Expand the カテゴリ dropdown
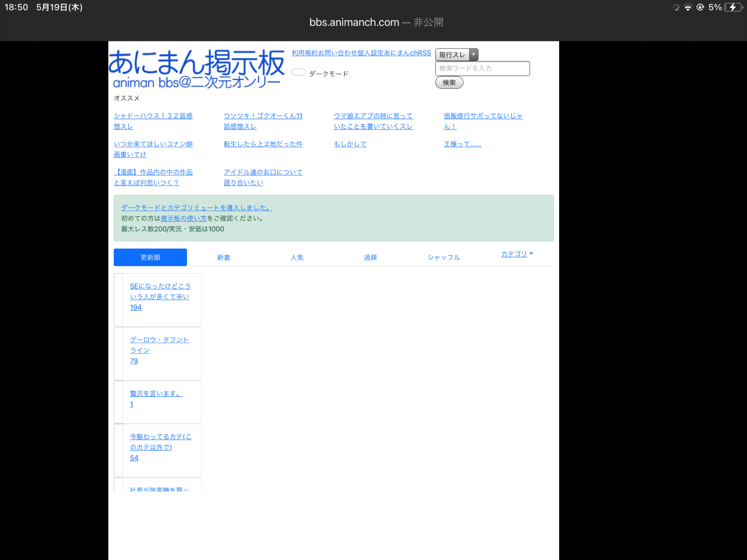747x560 pixels. point(517,254)
